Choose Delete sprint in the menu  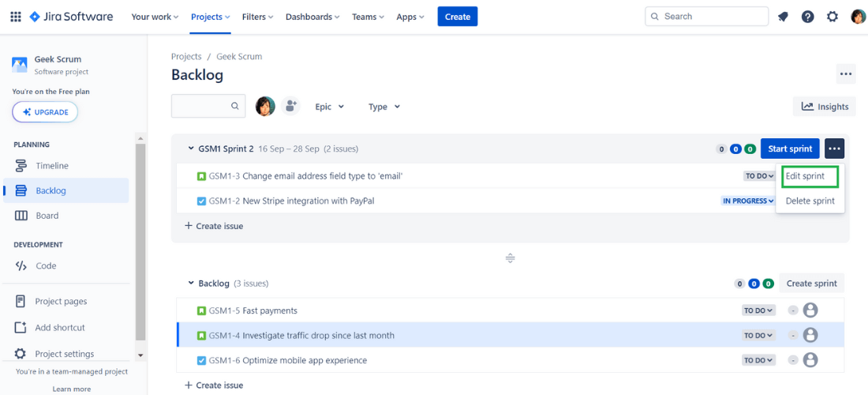click(810, 201)
